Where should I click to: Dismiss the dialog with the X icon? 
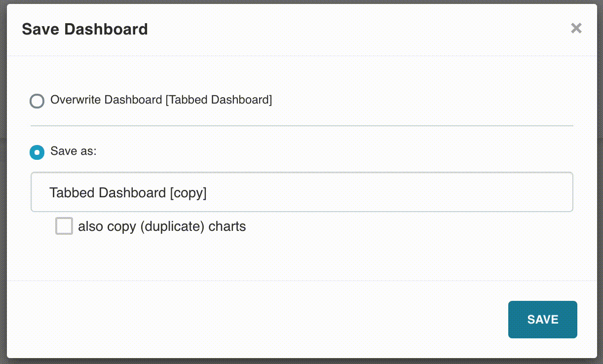576,28
